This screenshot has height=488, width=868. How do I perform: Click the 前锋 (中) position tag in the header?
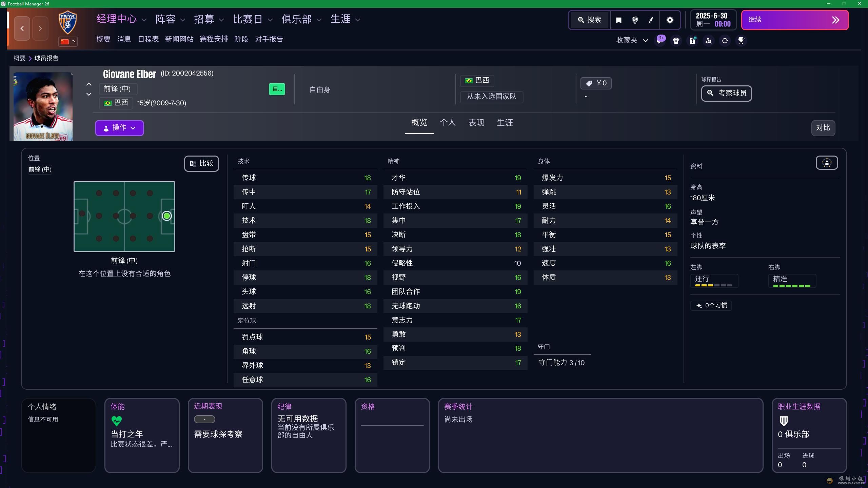pyautogui.click(x=118, y=89)
